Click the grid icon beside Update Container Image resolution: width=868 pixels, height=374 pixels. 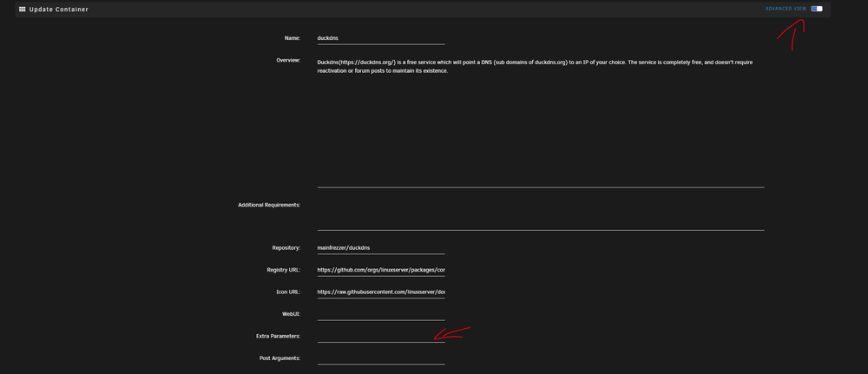(23, 10)
